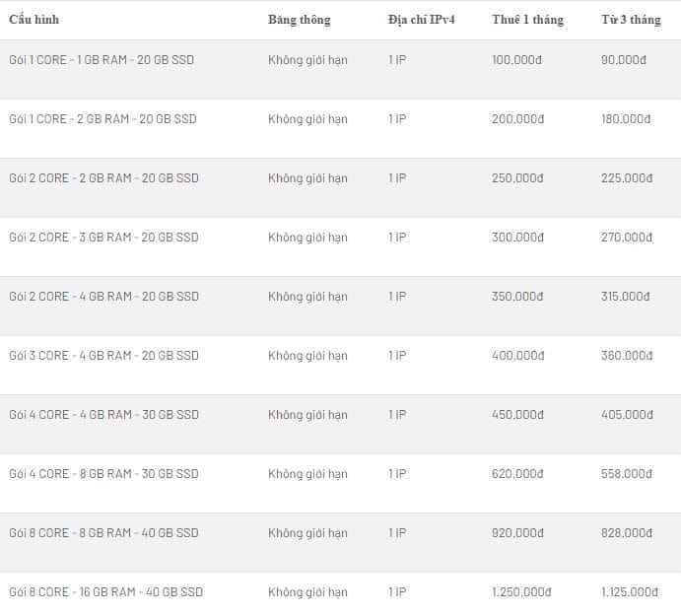
Task: Select Gói 4 CORE - 8 GB RAM plan
Action: pos(102,474)
